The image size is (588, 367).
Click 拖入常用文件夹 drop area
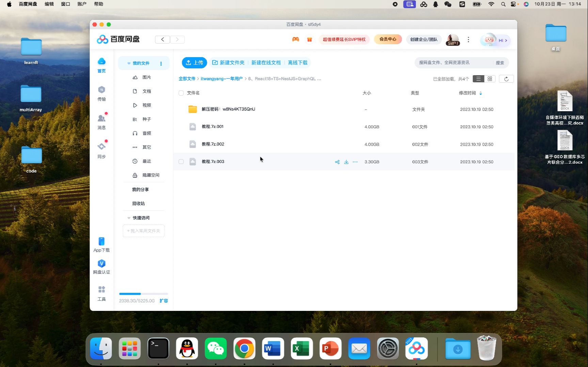144,231
